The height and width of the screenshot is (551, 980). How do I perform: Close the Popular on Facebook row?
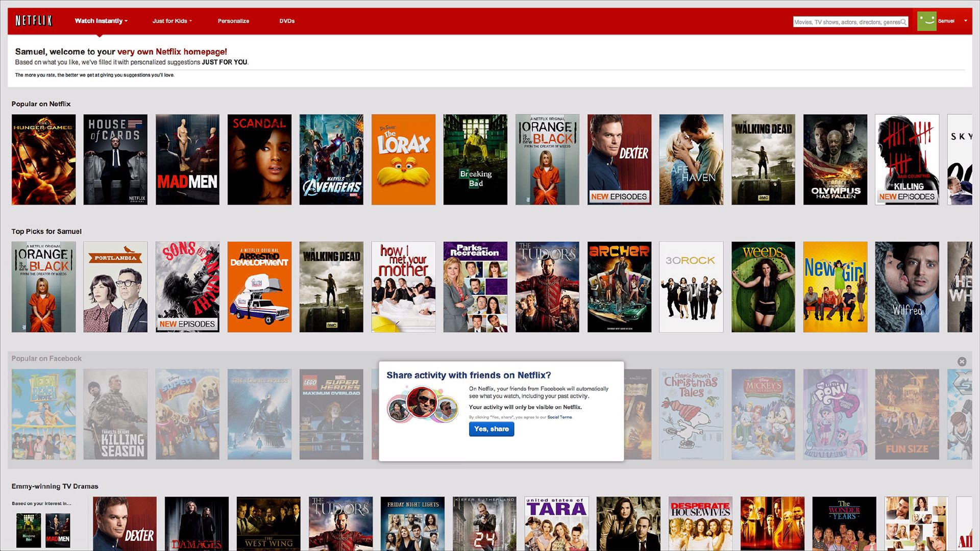tap(962, 362)
